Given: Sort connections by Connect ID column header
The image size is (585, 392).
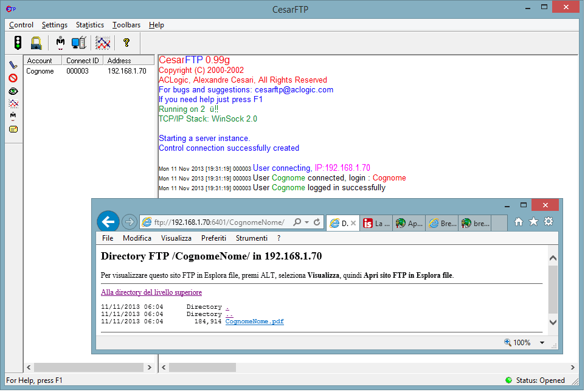Looking at the screenshot, I should tap(82, 60).
